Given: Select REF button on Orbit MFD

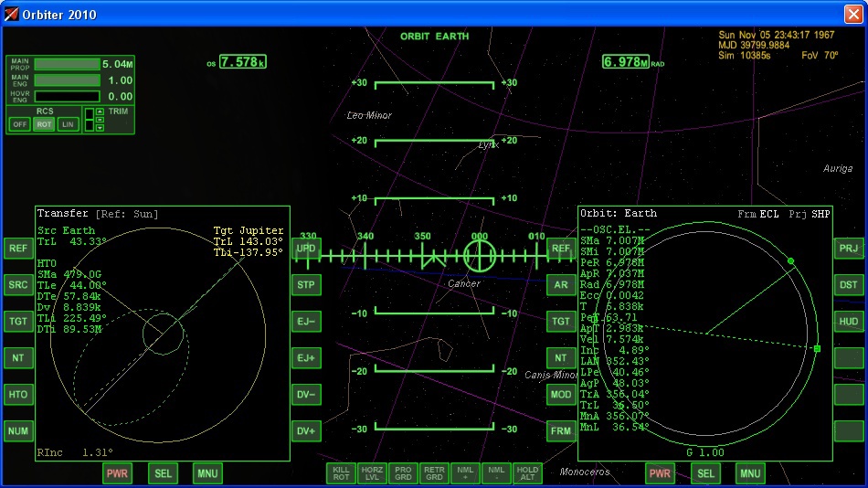Looking at the screenshot, I should click(561, 249).
